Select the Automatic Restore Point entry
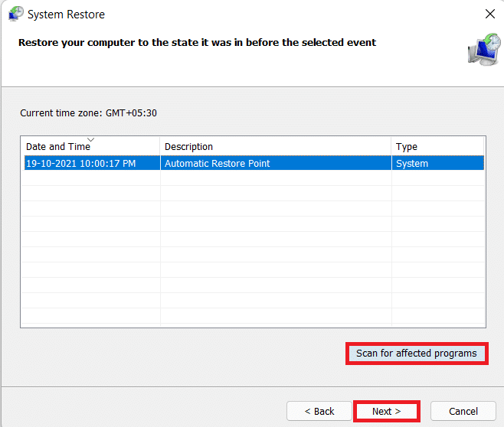The width and height of the screenshot is (504, 427). [x=217, y=163]
